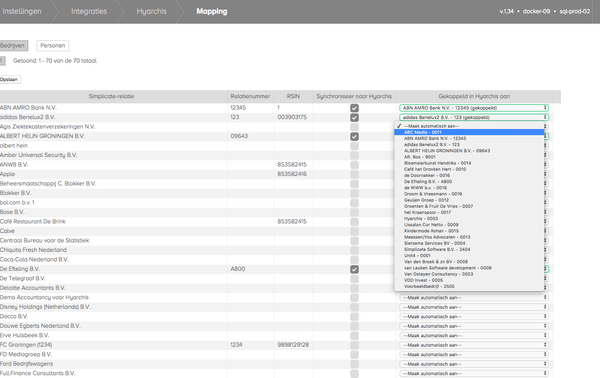Select 'De Efteling B.V. - A800' option
This screenshot has height=378, width=600.
pos(469,181)
